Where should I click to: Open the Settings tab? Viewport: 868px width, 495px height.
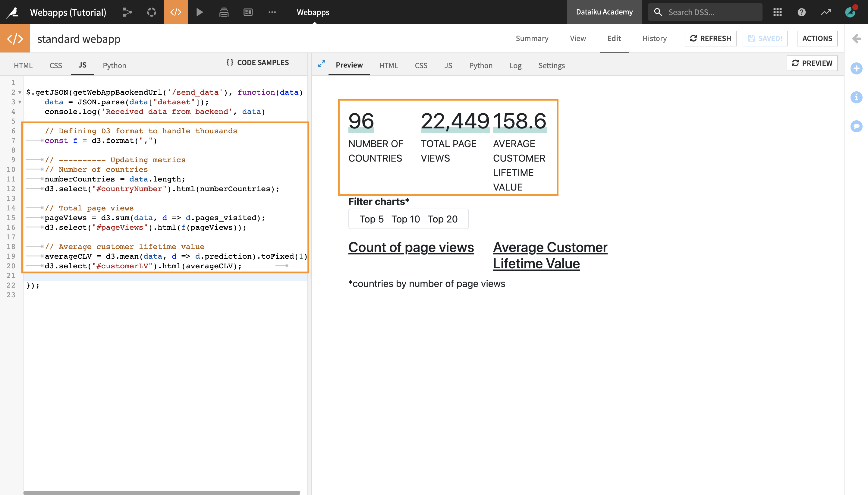tap(551, 65)
